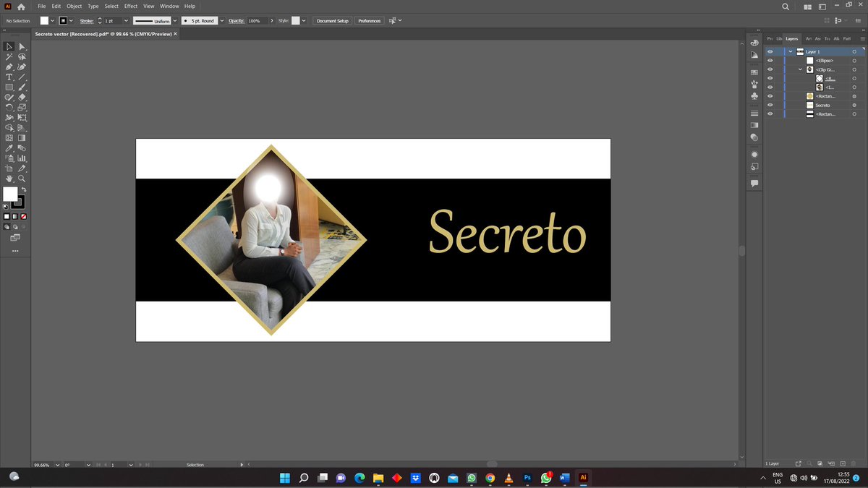868x488 pixels.
Task: Select the Selection tool (black arrow)
Action: (x=9, y=46)
